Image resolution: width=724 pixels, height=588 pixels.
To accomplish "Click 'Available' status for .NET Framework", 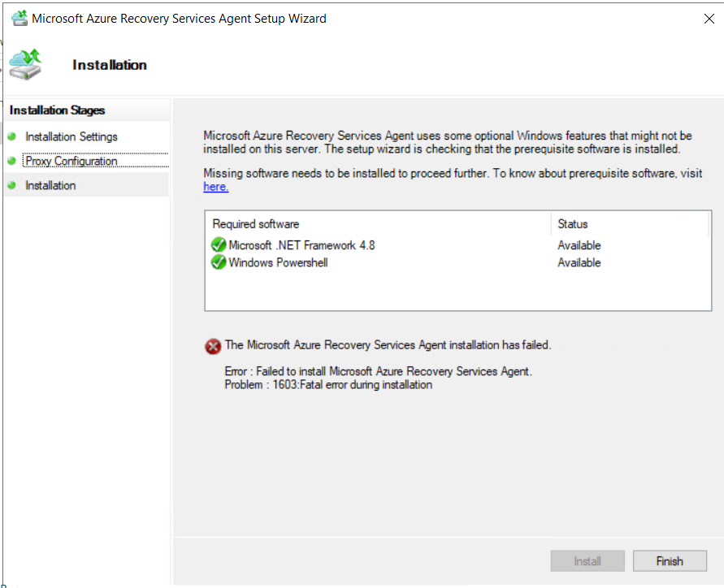I will click(579, 245).
